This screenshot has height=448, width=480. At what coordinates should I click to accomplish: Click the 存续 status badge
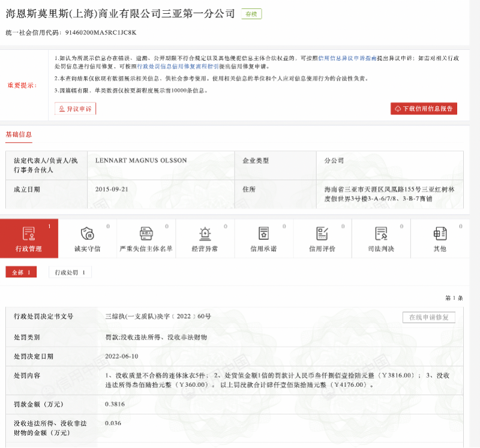(x=251, y=14)
